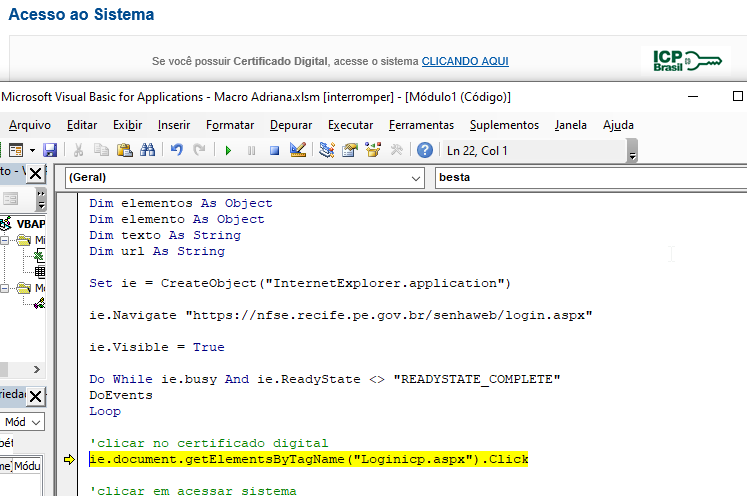Follow the CLICANDO AQUI link on webpage

[x=465, y=61]
